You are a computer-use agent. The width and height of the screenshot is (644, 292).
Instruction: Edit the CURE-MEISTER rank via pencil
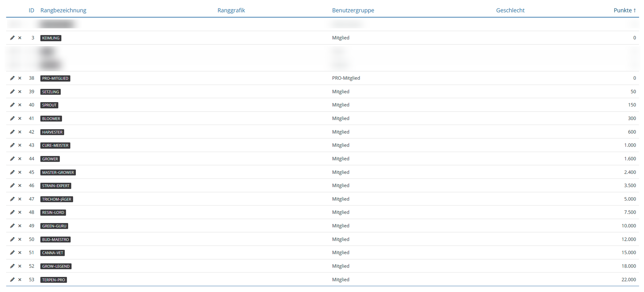click(12, 145)
